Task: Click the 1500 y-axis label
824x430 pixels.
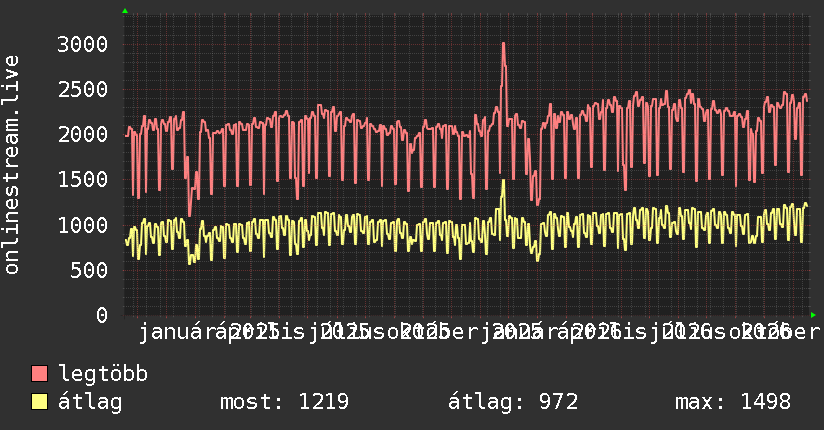Action: [x=83, y=180]
